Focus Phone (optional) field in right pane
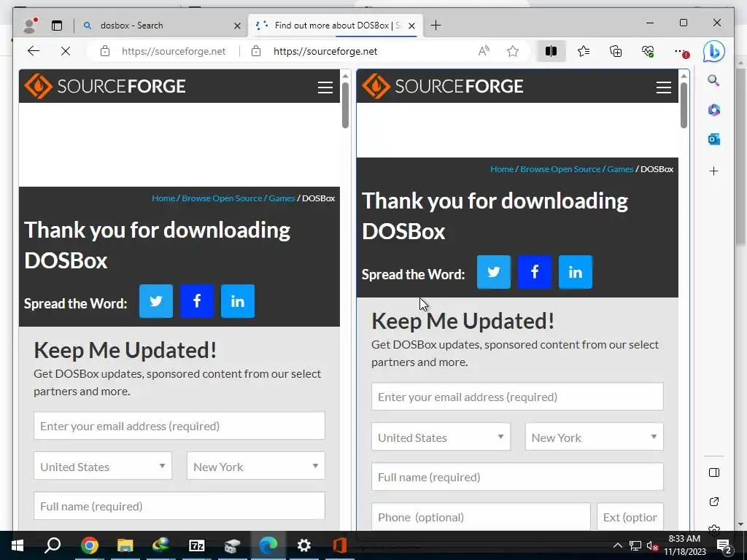This screenshot has height=560, width=747. tap(481, 517)
